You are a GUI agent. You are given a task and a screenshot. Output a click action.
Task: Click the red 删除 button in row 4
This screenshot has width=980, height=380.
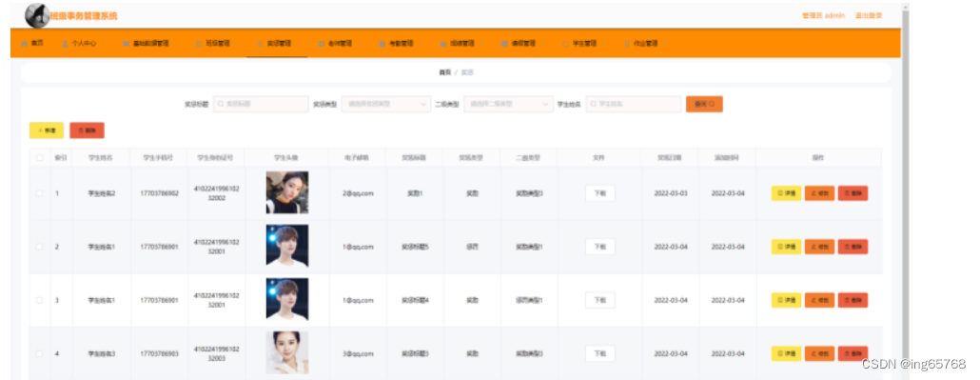(853, 353)
